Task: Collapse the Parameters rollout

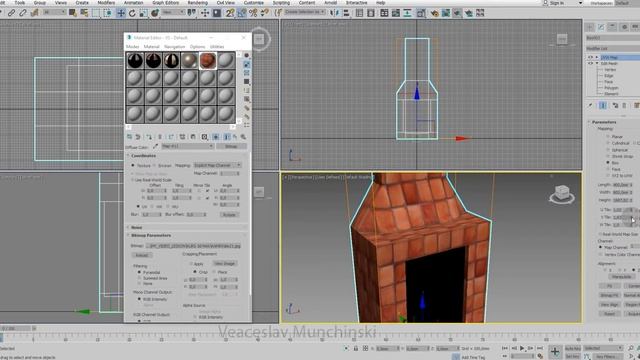Action: (x=603, y=122)
